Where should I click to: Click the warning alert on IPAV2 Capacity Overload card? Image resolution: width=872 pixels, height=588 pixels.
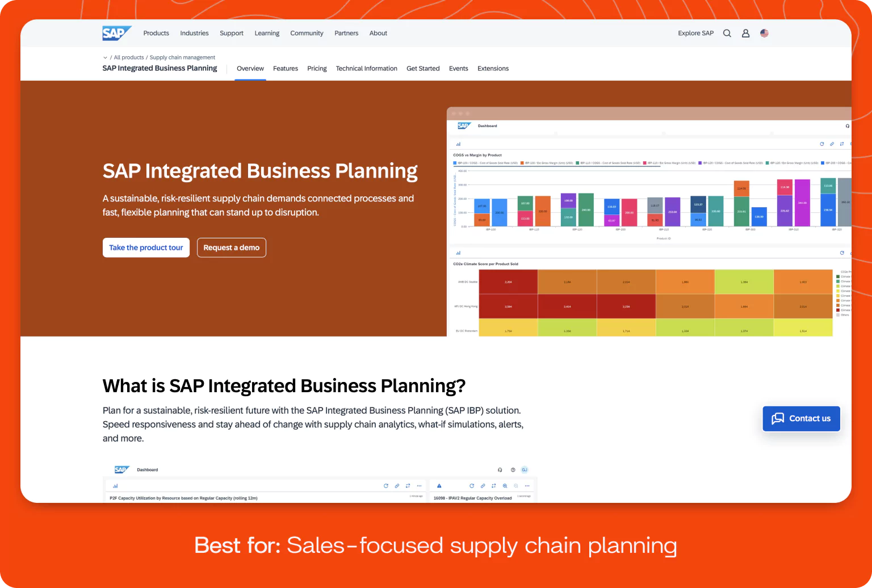coord(439,486)
